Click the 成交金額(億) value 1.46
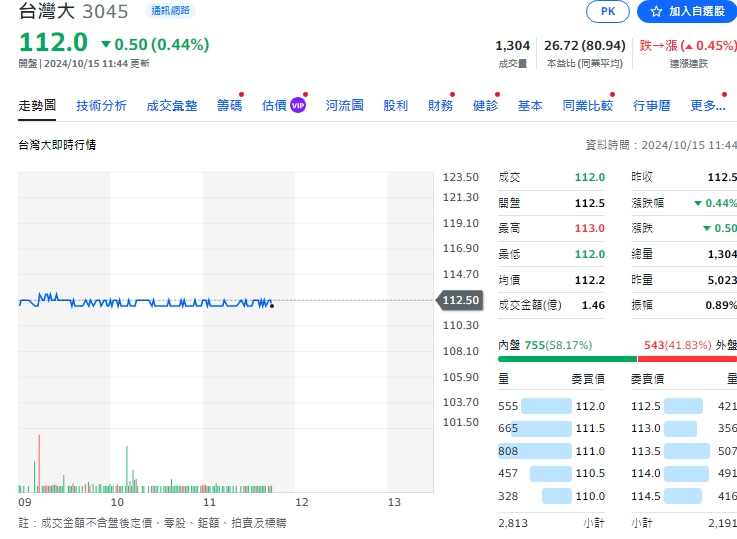737x539 pixels. (x=593, y=305)
